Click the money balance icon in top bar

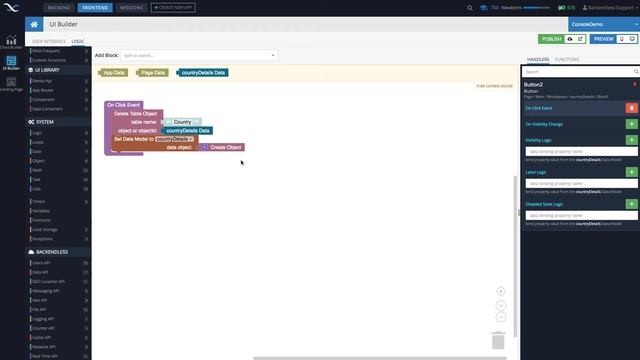(562, 8)
